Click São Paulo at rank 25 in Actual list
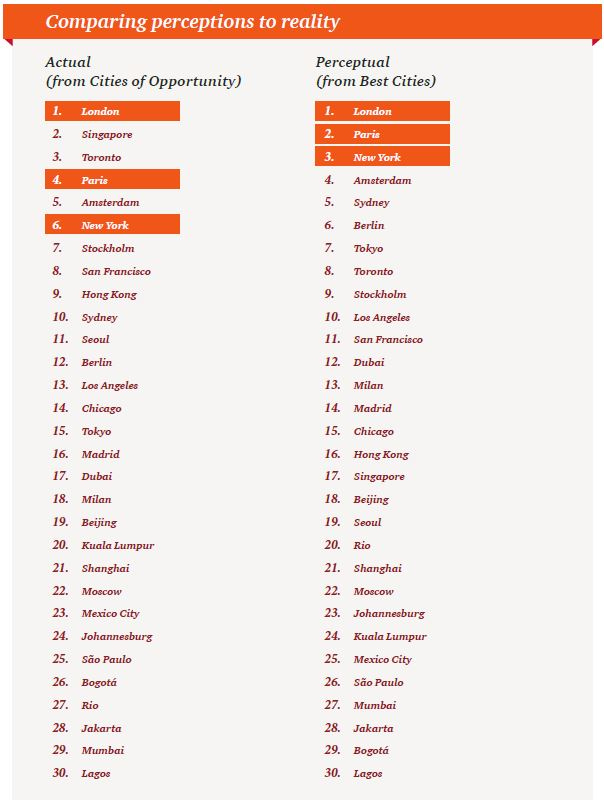 click(x=106, y=659)
